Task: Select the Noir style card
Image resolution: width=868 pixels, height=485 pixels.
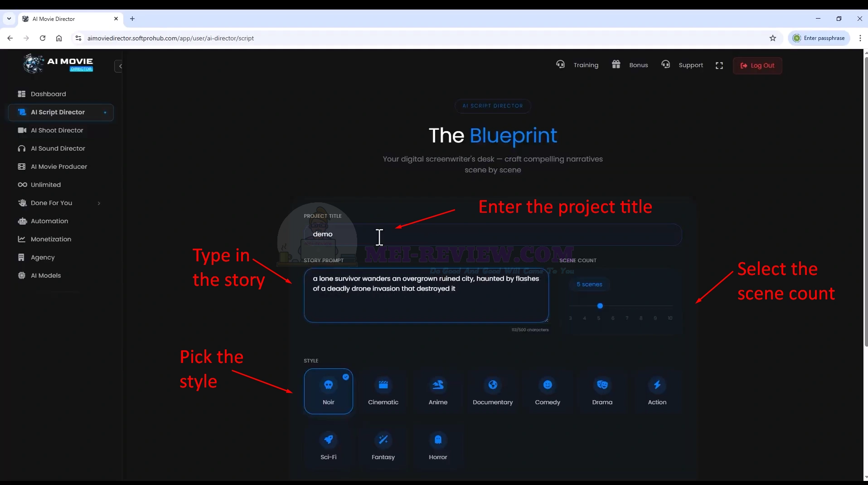Action: coord(329,391)
